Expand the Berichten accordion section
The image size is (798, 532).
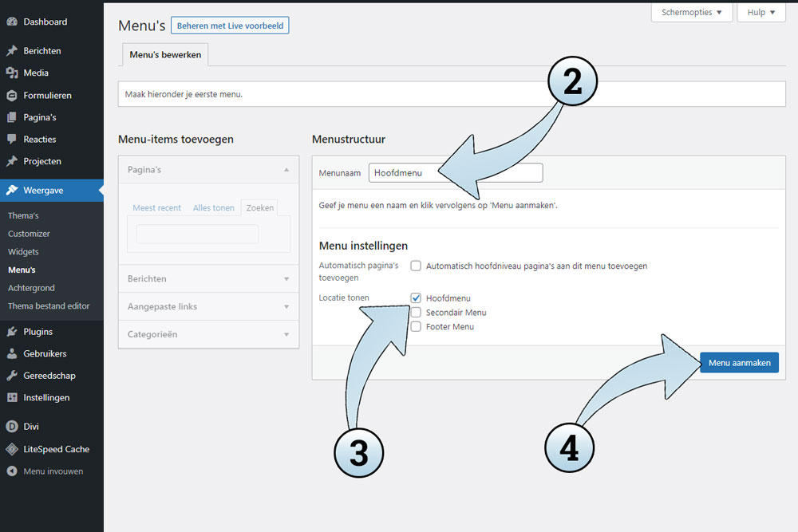coord(208,278)
